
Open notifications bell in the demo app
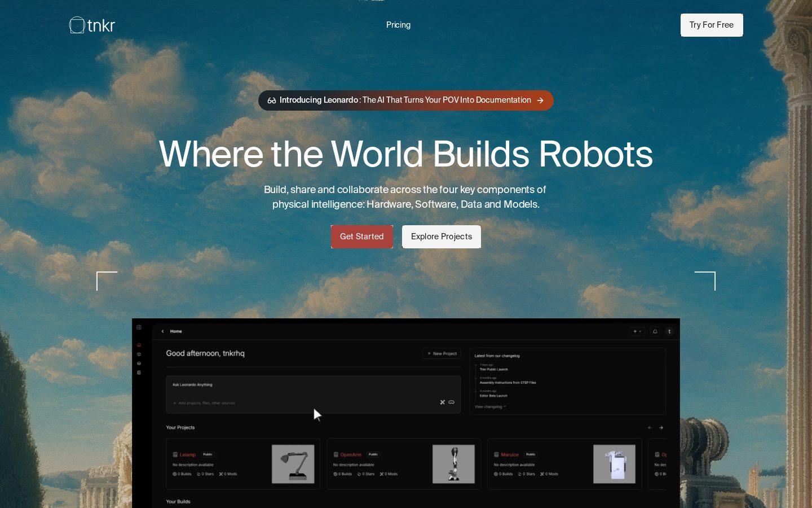(x=655, y=331)
